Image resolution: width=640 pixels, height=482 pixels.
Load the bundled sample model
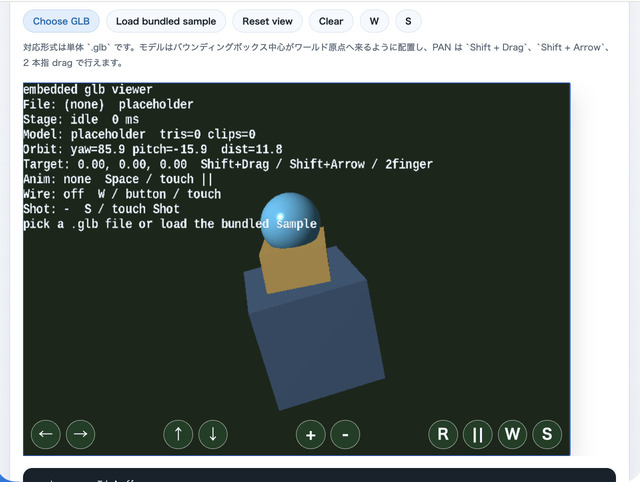click(166, 21)
